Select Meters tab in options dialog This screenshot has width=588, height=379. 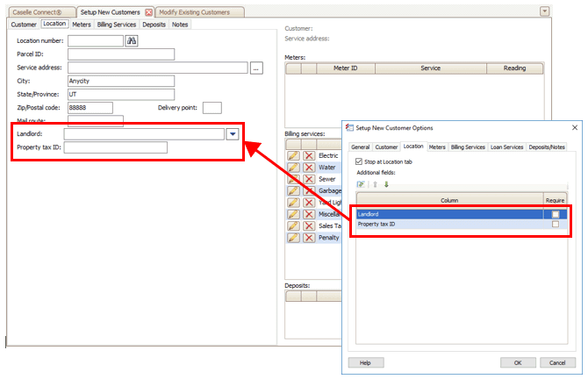(x=437, y=147)
